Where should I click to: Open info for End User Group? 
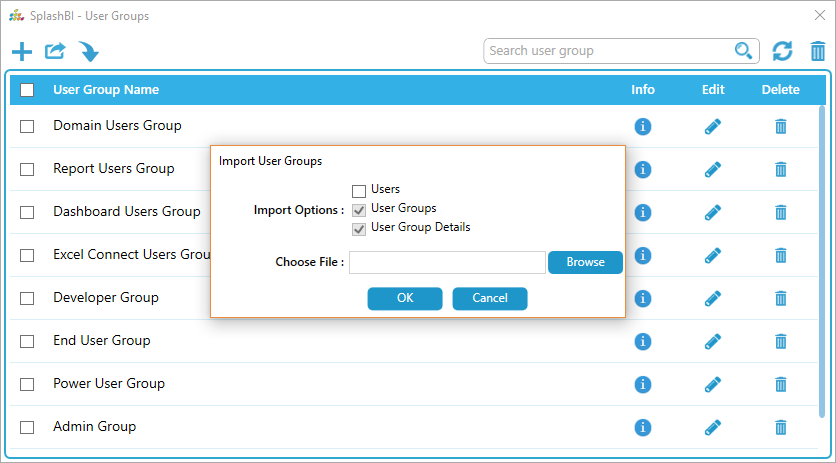point(643,341)
